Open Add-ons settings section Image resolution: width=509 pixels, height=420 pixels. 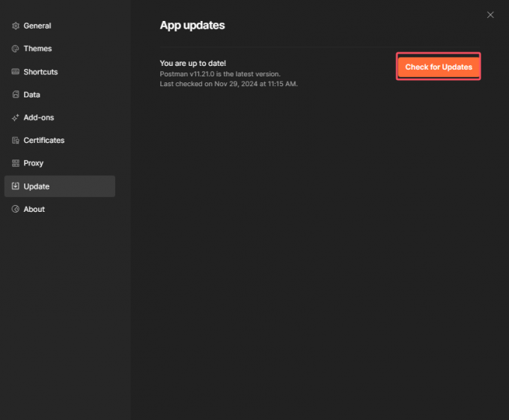click(x=60, y=118)
